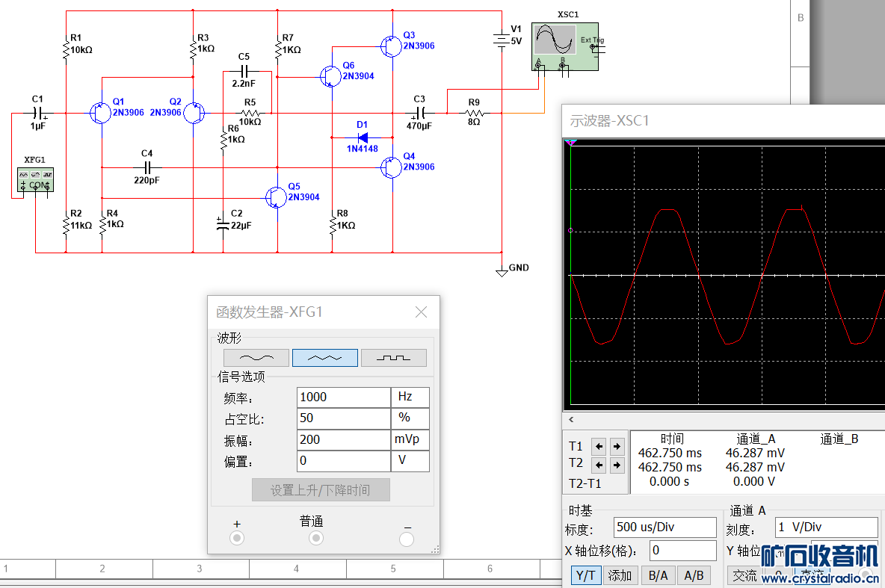The width and height of the screenshot is (885, 588).
Task: Toggle the minus terminal radio indicator
Action: (407, 539)
